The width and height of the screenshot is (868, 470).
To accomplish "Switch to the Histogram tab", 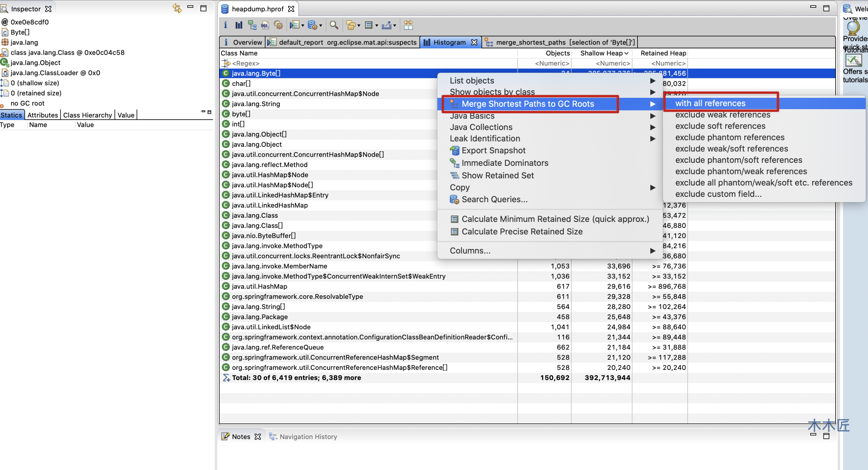I will pyautogui.click(x=448, y=42).
